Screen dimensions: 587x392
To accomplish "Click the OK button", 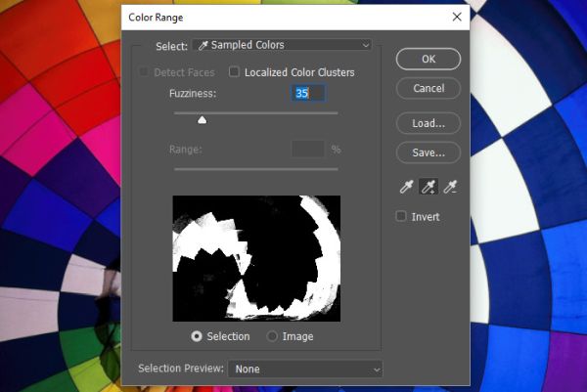I will tap(429, 59).
